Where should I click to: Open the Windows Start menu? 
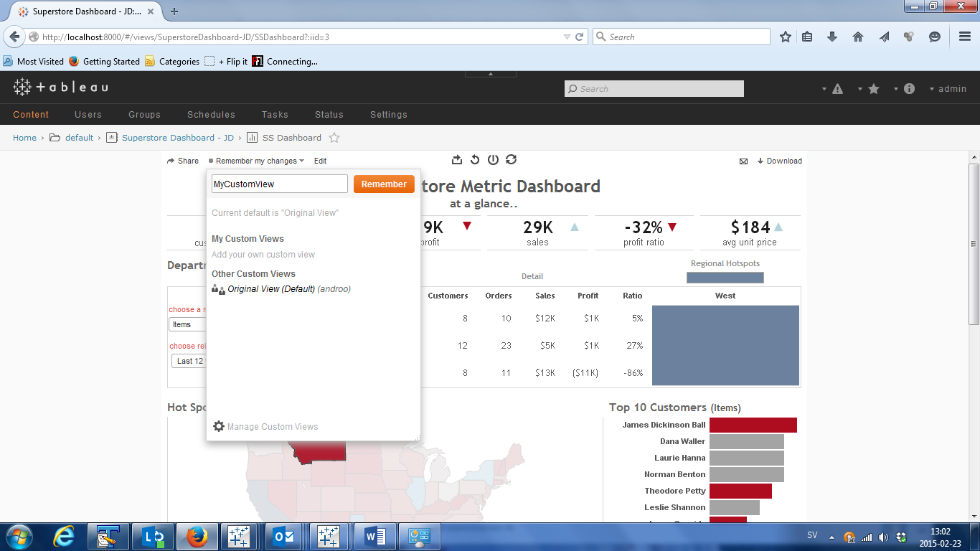click(19, 536)
